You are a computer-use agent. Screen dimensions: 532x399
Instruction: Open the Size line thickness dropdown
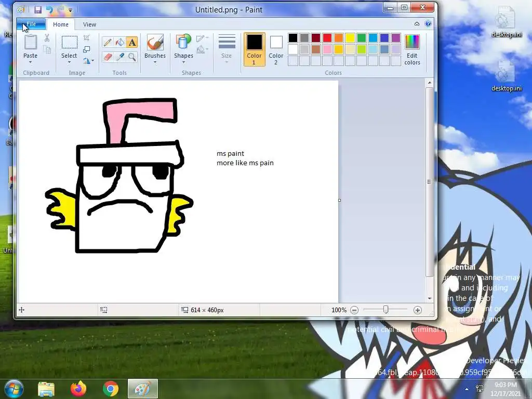tap(227, 49)
